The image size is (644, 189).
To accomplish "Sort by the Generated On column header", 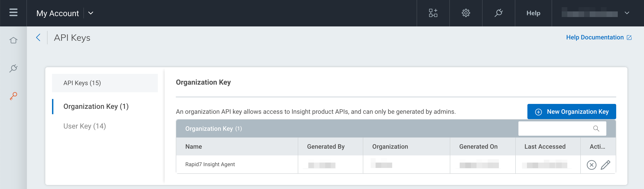I will (478, 146).
